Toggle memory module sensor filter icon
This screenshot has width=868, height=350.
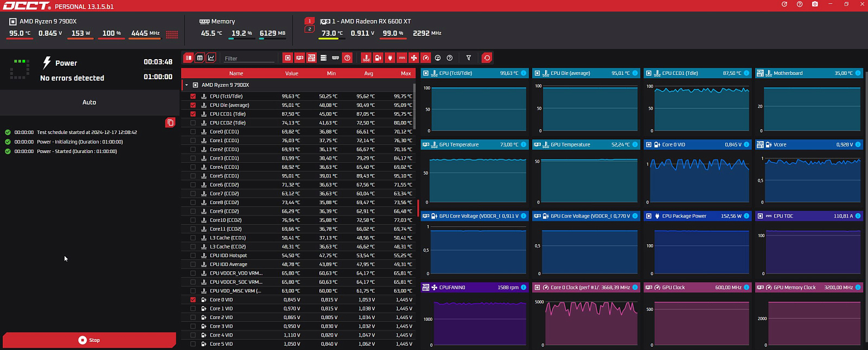click(x=335, y=58)
